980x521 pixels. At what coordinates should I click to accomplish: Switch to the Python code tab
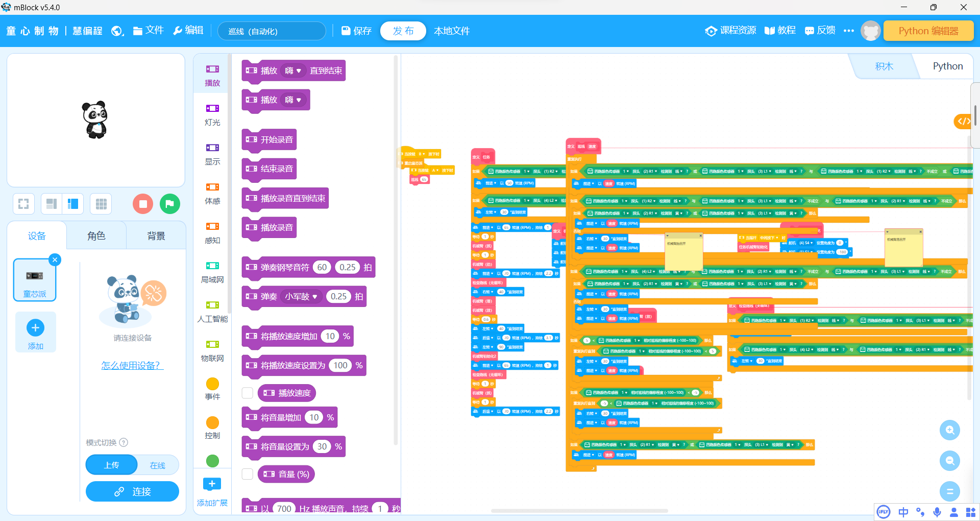(x=947, y=66)
